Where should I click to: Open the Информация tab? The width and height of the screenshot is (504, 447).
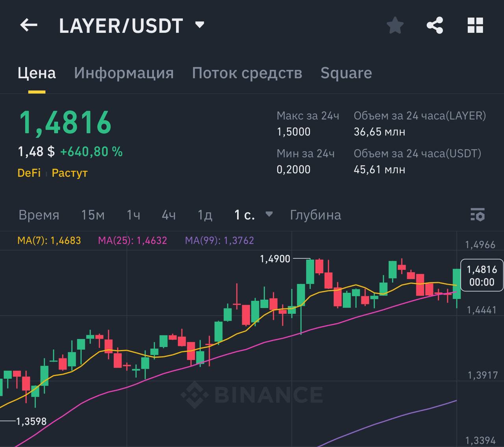[124, 73]
